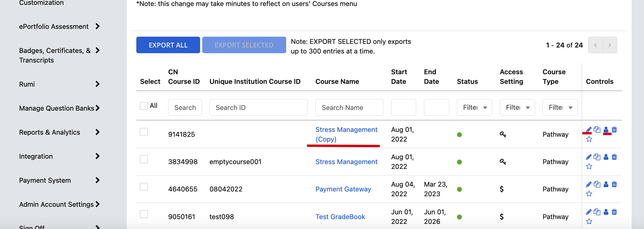Focus the Search Name input field

(349, 108)
